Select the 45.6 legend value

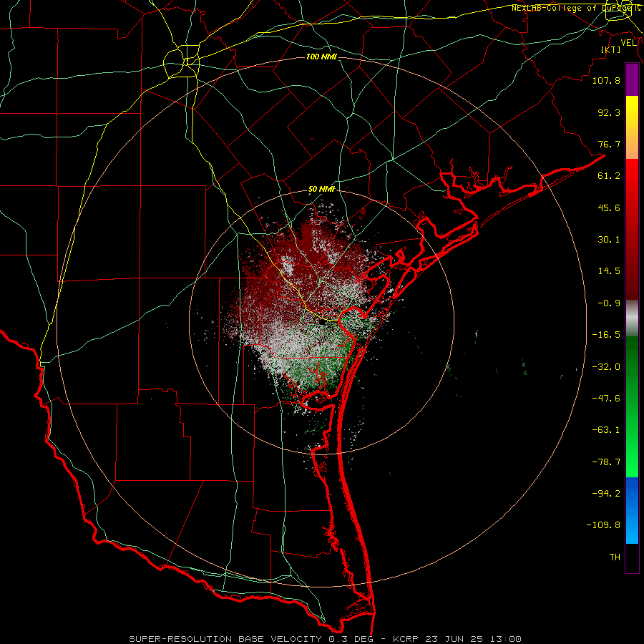coord(609,208)
